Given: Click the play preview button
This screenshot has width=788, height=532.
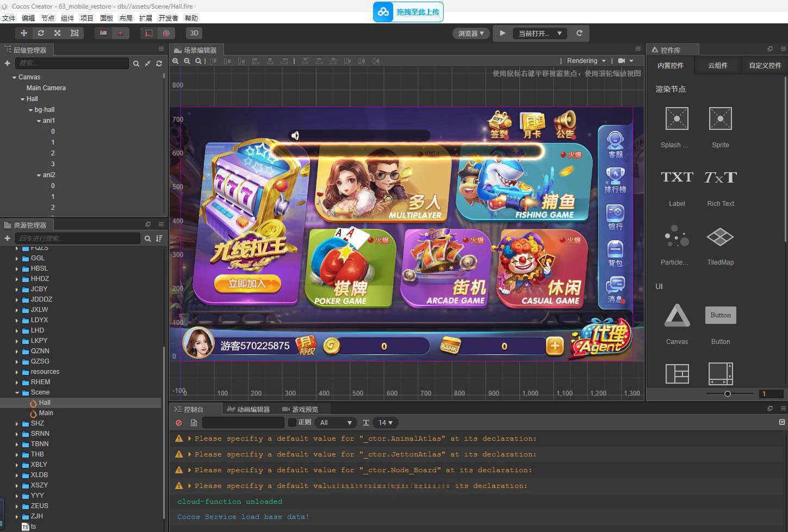Looking at the screenshot, I should tap(502, 33).
